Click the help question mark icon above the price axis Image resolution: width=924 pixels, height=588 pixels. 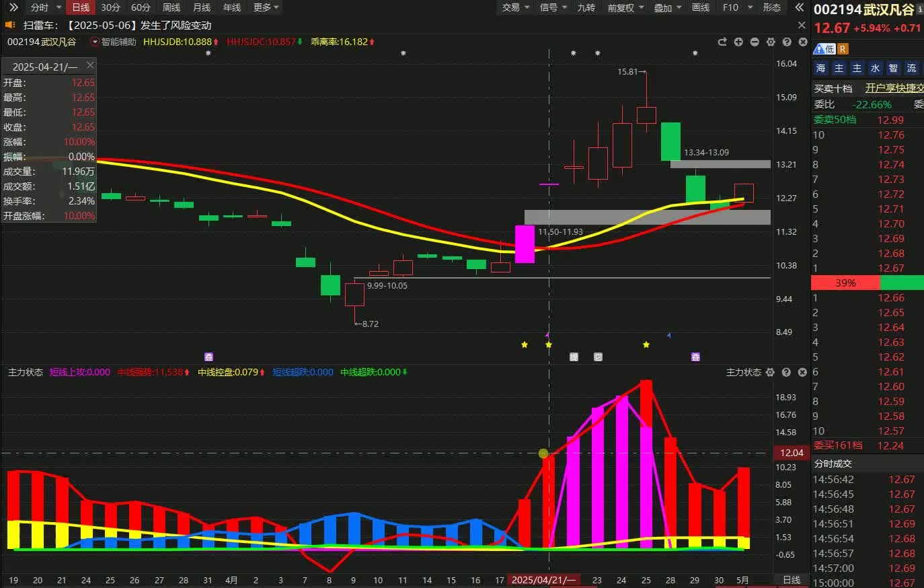pos(787,42)
